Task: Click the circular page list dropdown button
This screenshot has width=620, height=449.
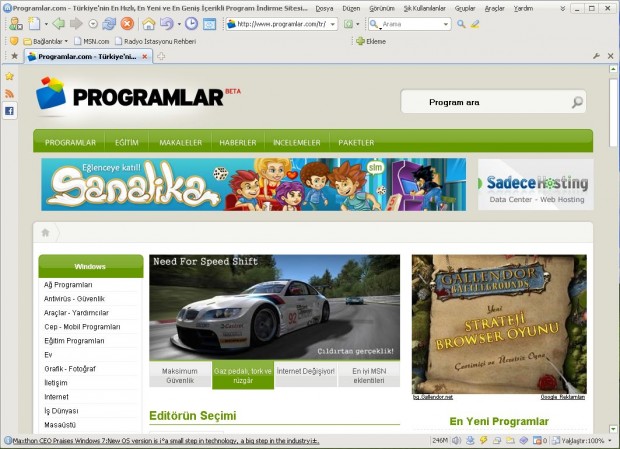Action: [x=93, y=24]
